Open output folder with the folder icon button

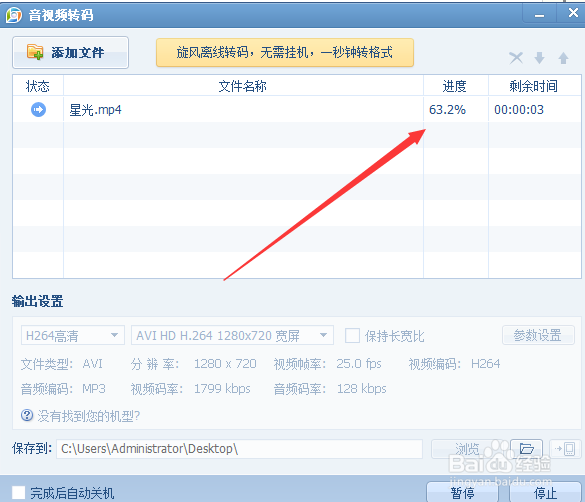(x=526, y=449)
